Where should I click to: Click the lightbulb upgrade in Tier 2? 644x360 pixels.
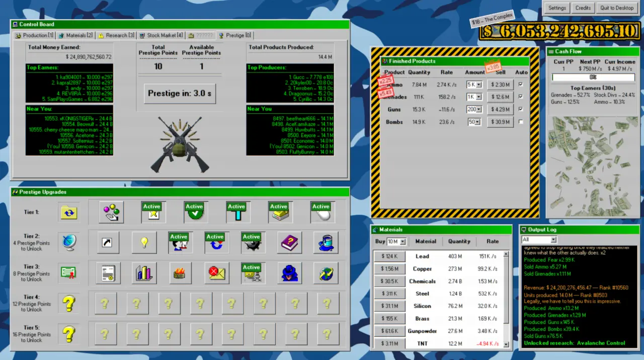144,243
